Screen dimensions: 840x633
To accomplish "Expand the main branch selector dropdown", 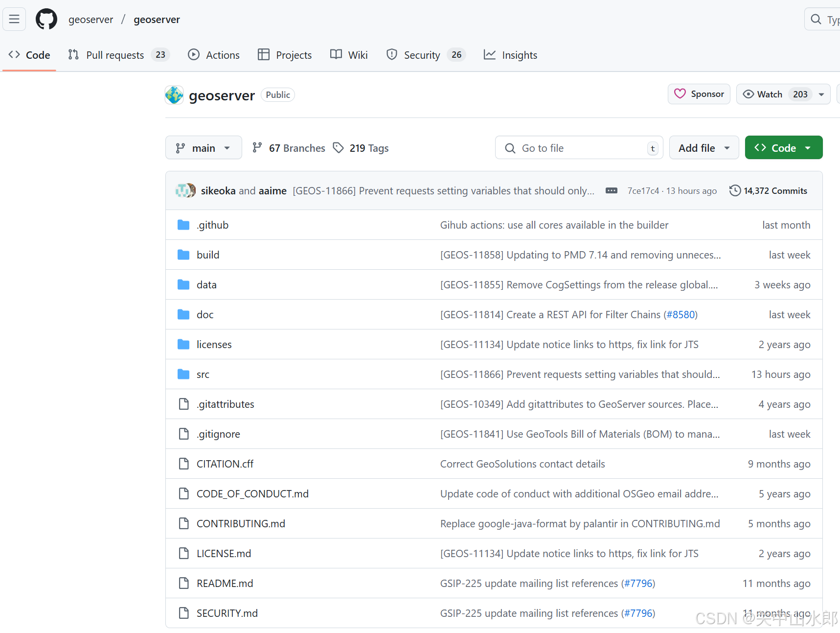I will click(x=227, y=147).
